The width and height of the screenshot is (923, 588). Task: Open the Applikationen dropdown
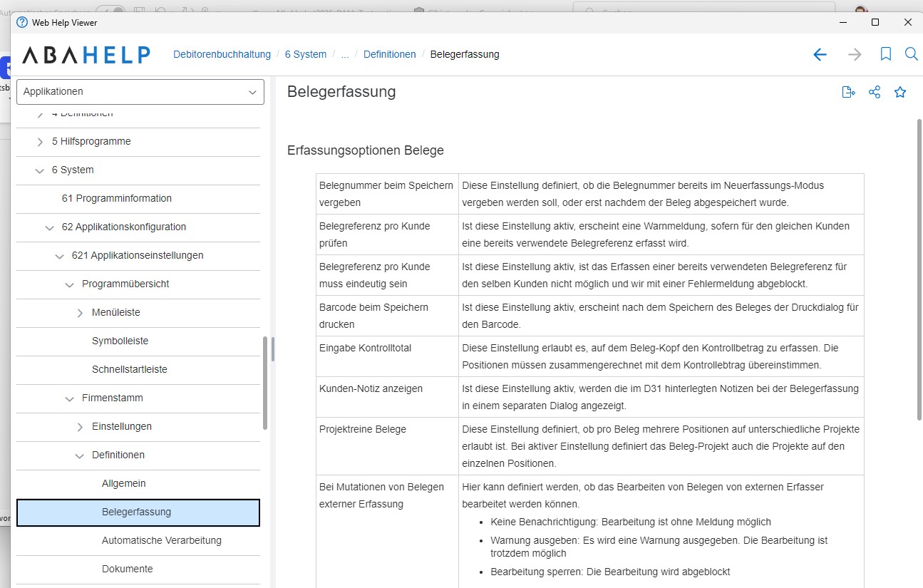140,92
